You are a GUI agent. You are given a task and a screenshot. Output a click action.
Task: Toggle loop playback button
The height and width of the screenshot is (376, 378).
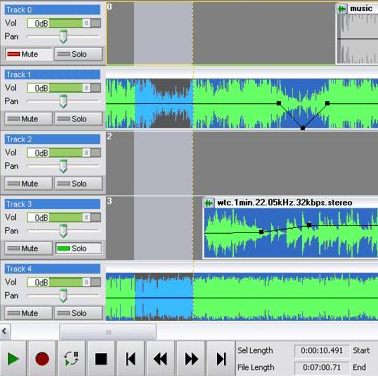coord(71,359)
